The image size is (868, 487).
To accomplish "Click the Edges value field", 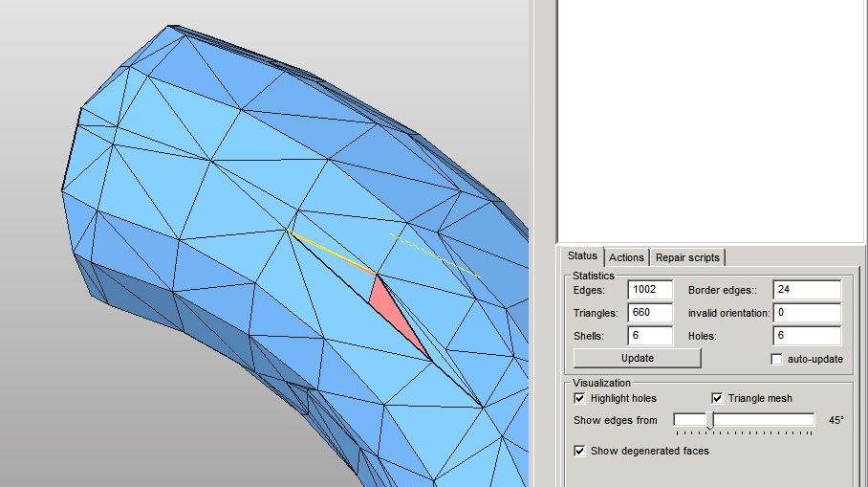I will click(650, 290).
